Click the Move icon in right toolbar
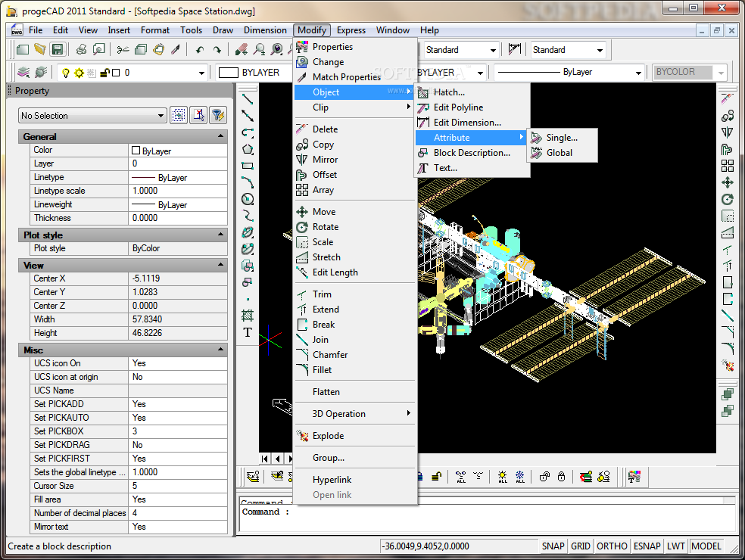The image size is (745, 560). pyautogui.click(x=728, y=182)
